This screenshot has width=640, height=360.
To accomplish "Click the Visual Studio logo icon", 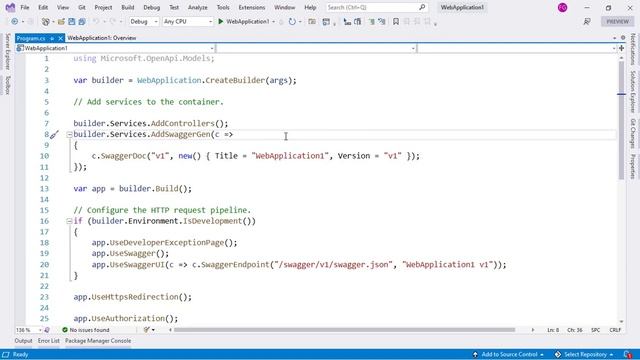I will (x=10, y=7).
